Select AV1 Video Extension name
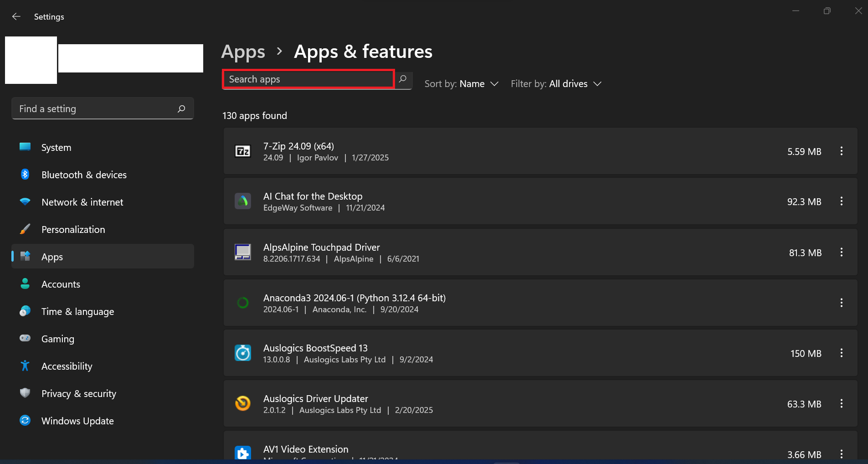Screen dimensions: 868x464 306,449
